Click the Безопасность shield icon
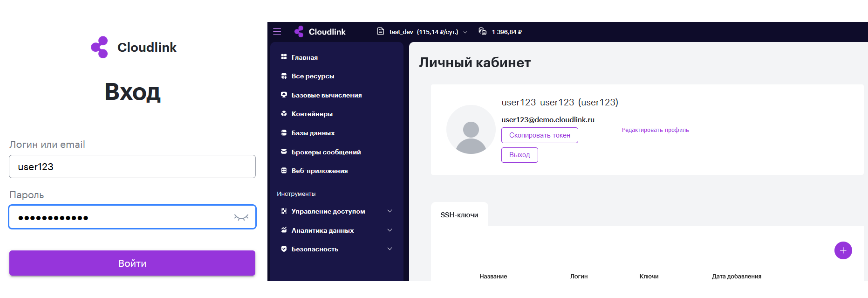The width and height of the screenshot is (868, 298). click(x=284, y=249)
